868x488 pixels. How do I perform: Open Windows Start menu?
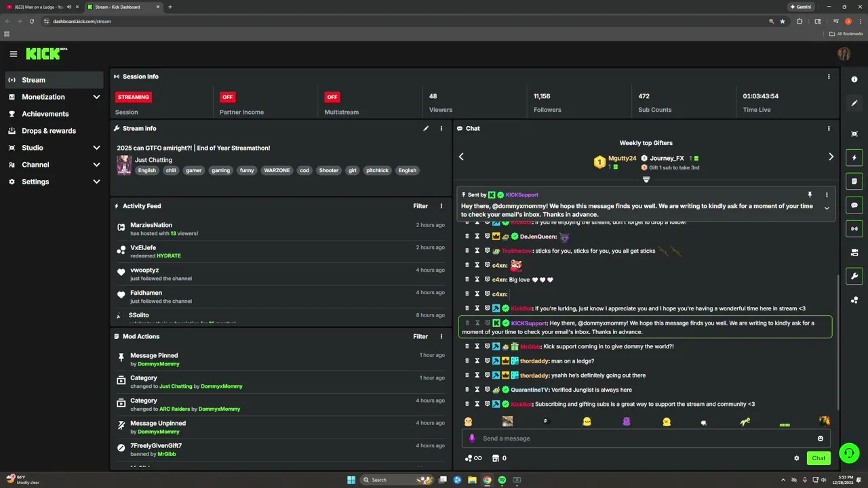point(351,480)
